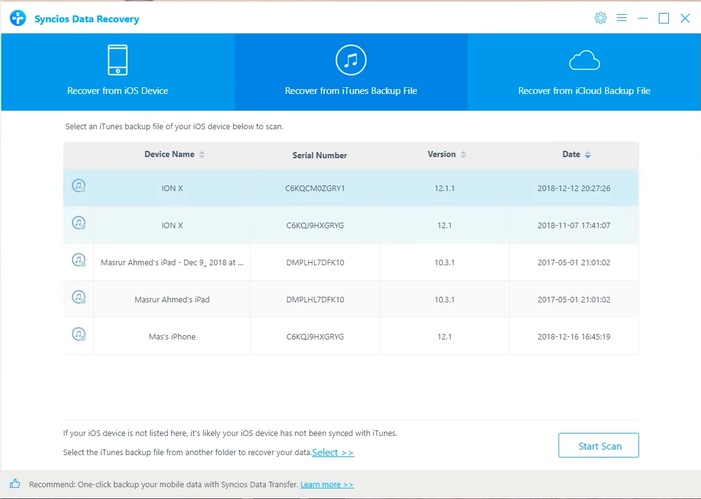The image size is (701, 499).
Task: Click the music note iTunes backup icon
Action: [351, 60]
